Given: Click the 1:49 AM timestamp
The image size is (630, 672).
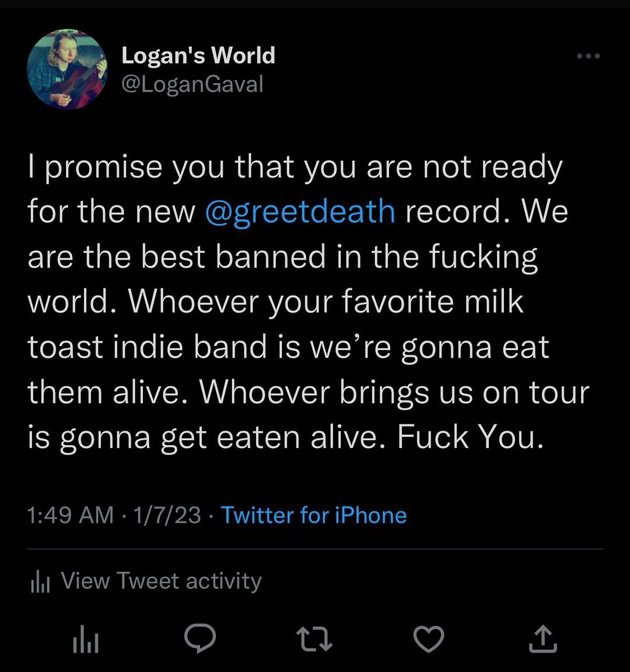Looking at the screenshot, I should click(70, 516).
